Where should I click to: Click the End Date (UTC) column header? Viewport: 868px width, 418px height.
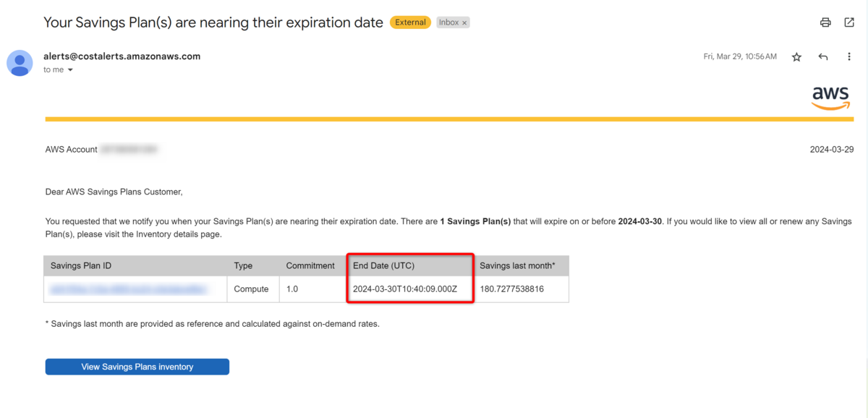pyautogui.click(x=383, y=265)
